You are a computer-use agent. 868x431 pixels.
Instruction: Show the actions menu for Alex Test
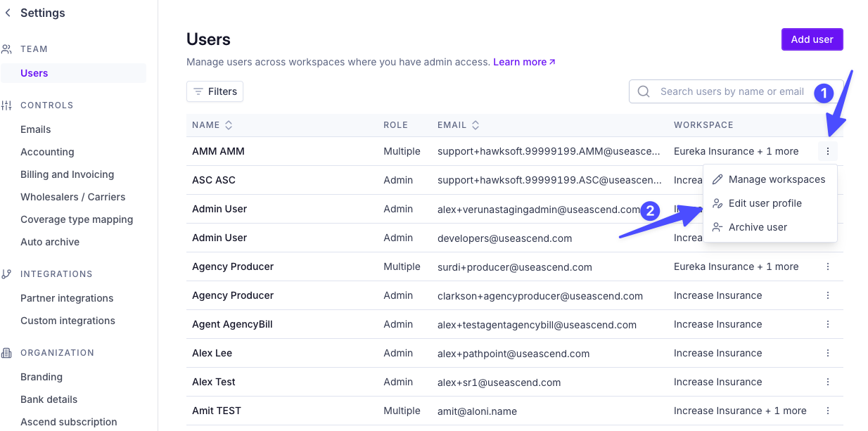828,382
